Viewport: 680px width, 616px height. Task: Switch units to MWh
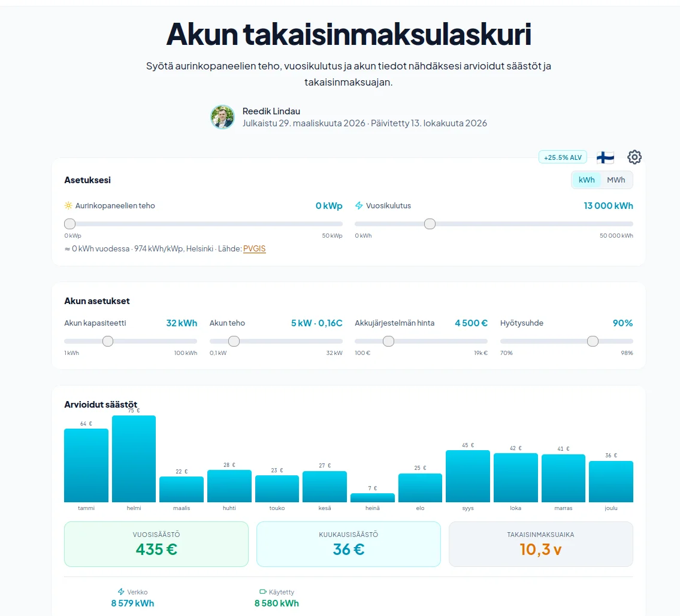[x=616, y=180]
